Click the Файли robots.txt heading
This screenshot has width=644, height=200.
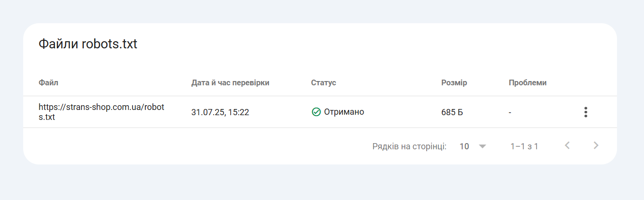click(88, 44)
